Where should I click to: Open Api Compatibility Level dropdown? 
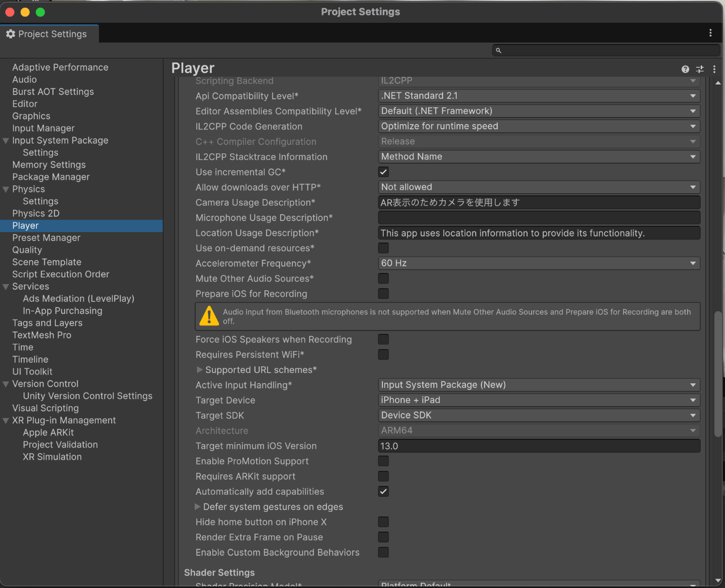click(539, 96)
